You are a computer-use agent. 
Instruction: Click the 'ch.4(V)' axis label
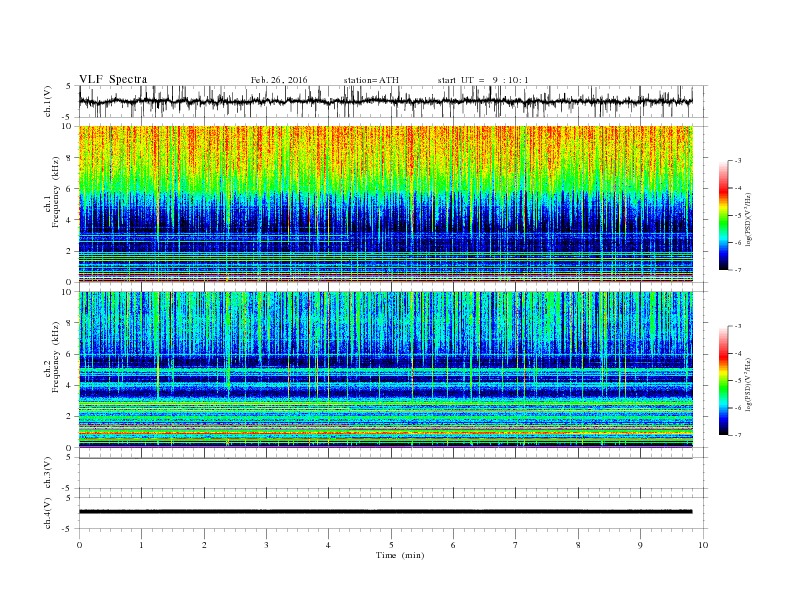pos(48,514)
